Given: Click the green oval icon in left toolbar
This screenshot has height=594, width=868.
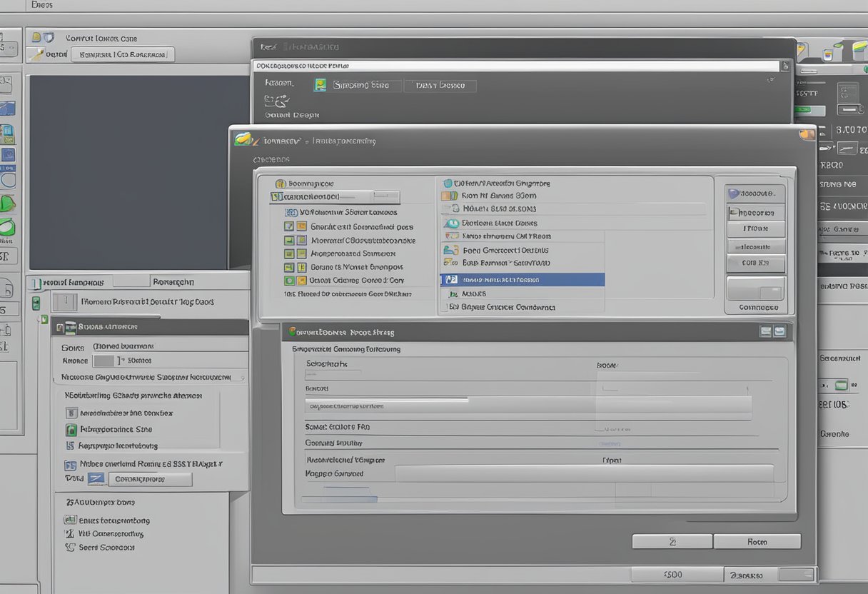Looking at the screenshot, I should point(7,228).
